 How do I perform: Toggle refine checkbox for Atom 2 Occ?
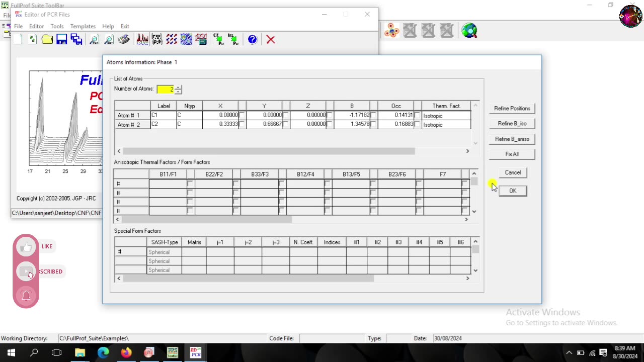(417, 124)
